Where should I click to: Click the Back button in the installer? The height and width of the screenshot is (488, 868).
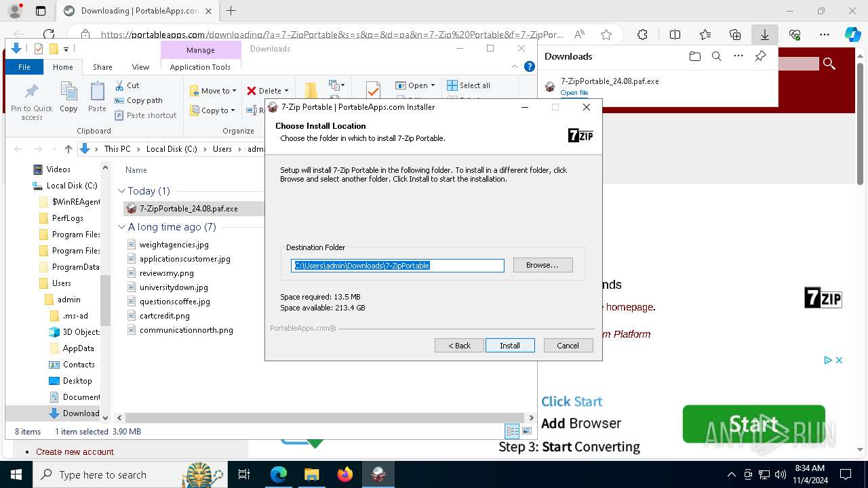point(459,346)
